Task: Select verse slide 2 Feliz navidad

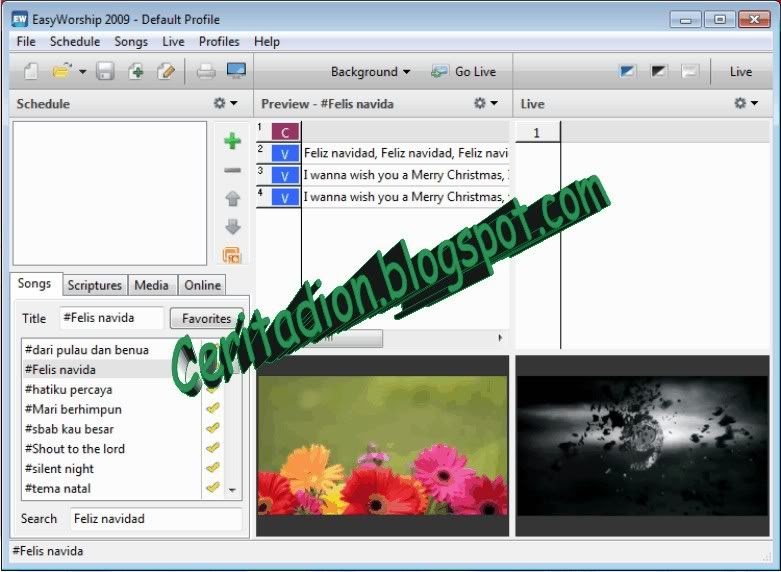Action: [x=383, y=153]
